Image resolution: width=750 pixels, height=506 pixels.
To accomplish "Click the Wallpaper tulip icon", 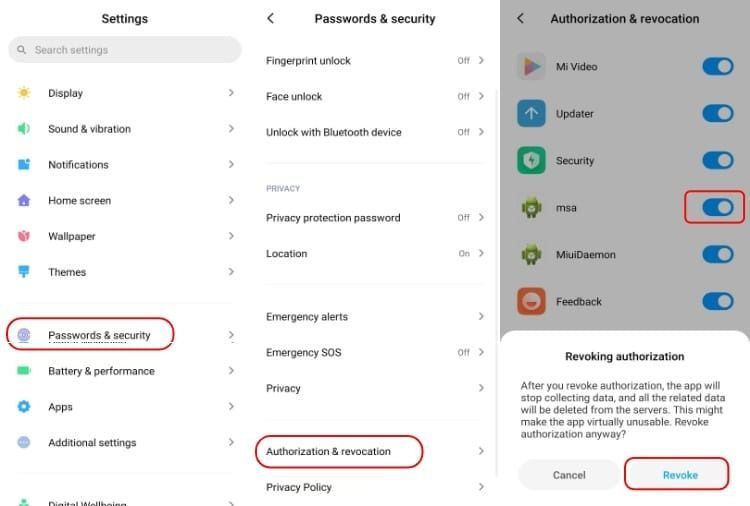I will click(23, 236).
